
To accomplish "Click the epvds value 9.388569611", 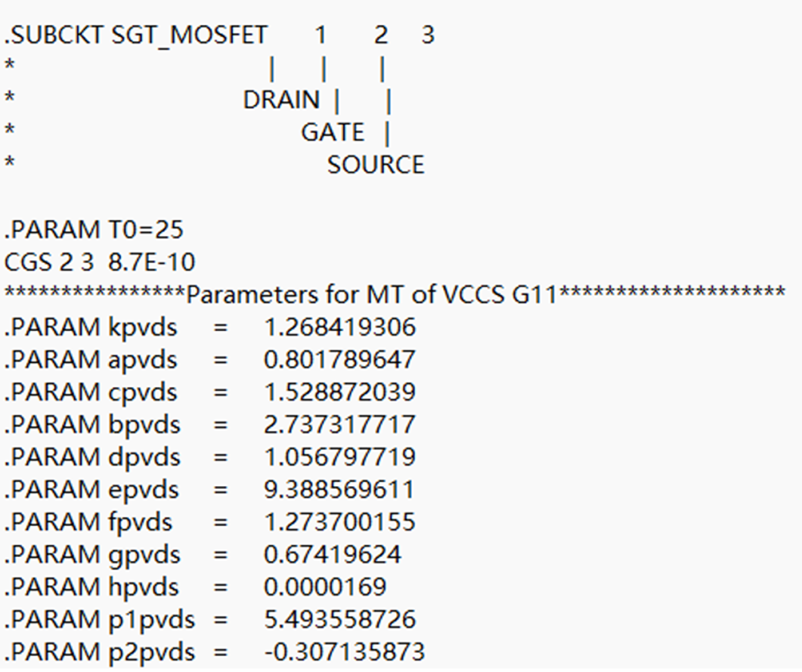I will point(339,490).
